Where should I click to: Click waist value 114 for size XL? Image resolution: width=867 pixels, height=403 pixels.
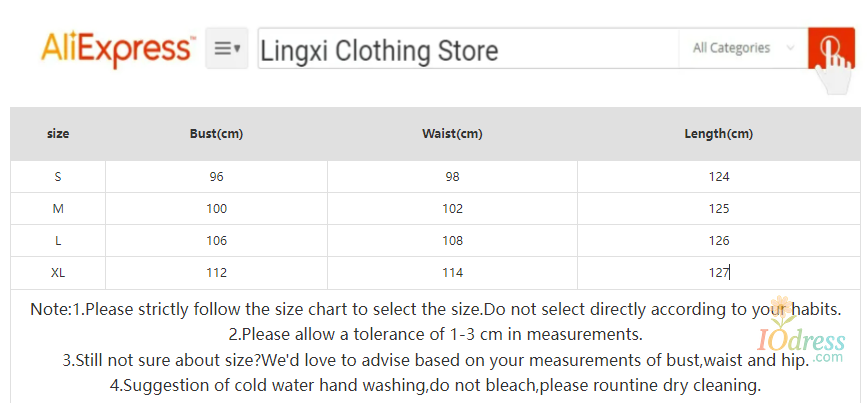(x=452, y=273)
